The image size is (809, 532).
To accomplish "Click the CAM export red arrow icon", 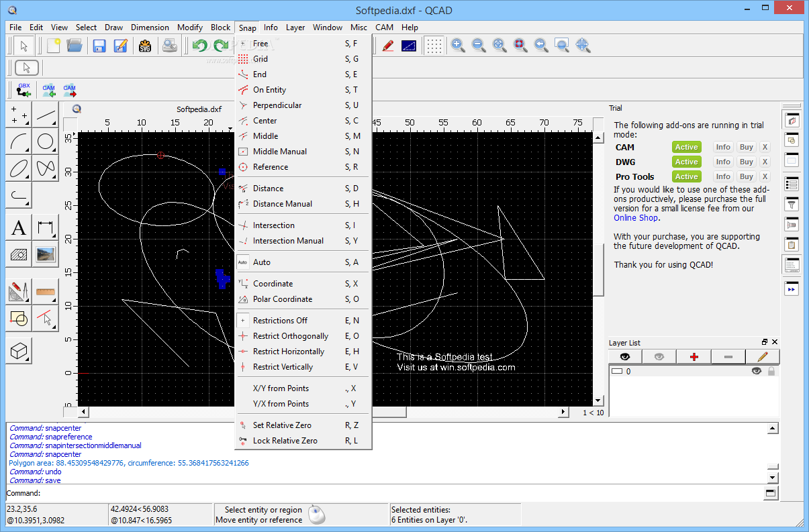I will [70, 89].
